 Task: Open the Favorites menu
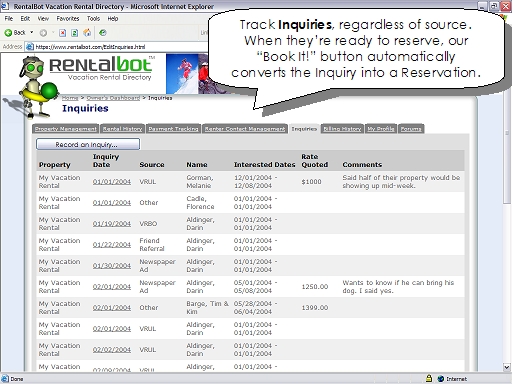tap(68, 19)
